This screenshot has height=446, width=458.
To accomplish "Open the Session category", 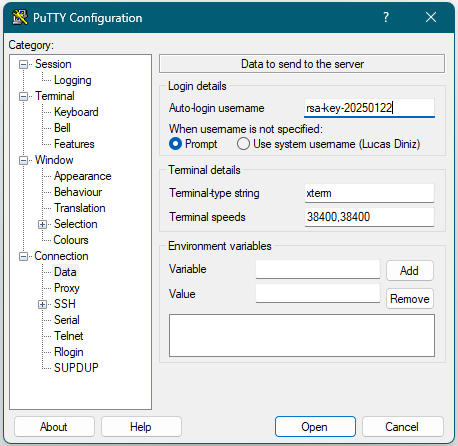I will pos(53,64).
